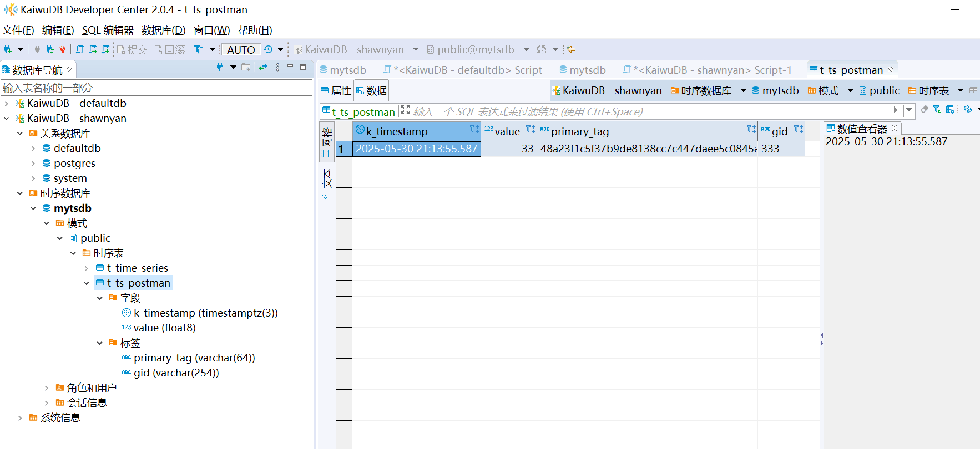
Task: Open the 窗口(W) menu
Action: pyautogui.click(x=211, y=30)
